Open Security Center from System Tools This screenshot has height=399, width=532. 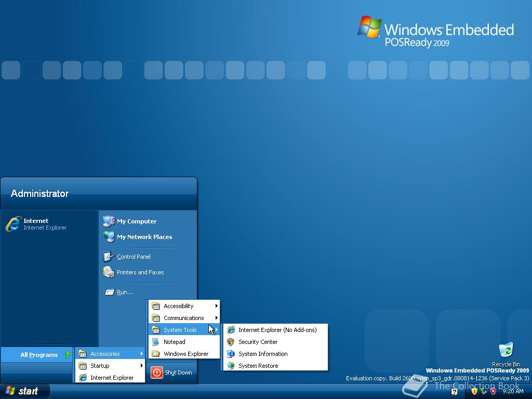(275, 342)
